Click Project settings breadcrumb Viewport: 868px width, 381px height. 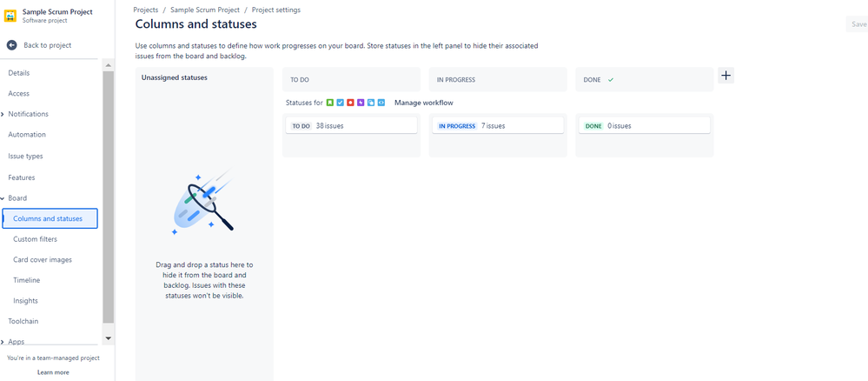[x=276, y=10]
